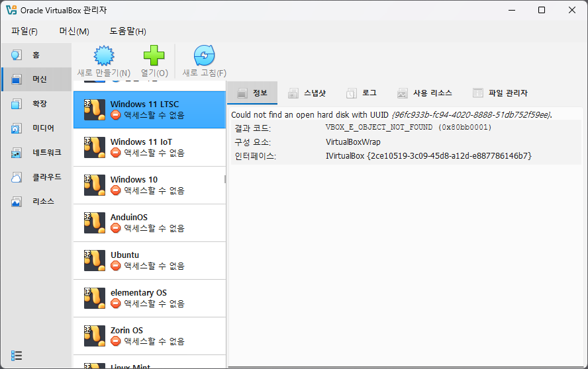The image size is (588, 369).
Task: Click the 새로 만들기(N) toolbar icon
Action: coord(104,56)
